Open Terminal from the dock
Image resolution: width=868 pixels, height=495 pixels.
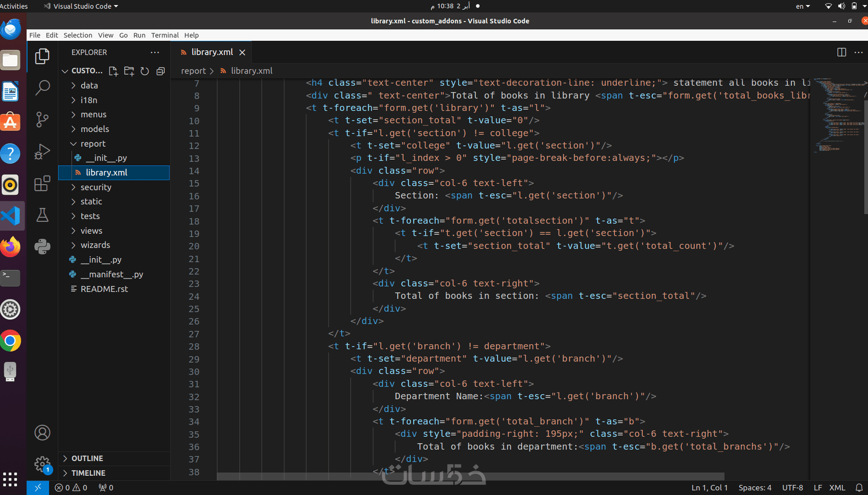tap(11, 278)
